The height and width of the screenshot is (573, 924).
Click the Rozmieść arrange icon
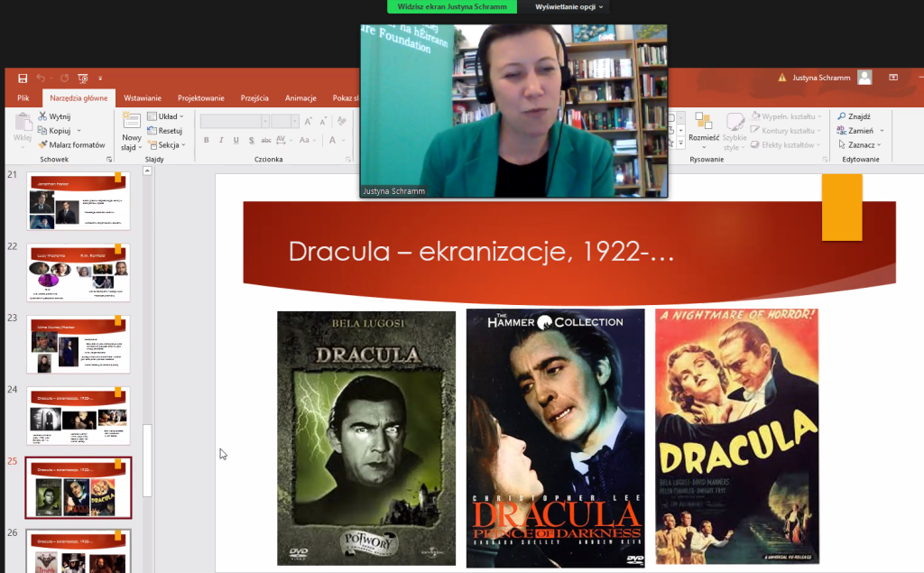702,125
